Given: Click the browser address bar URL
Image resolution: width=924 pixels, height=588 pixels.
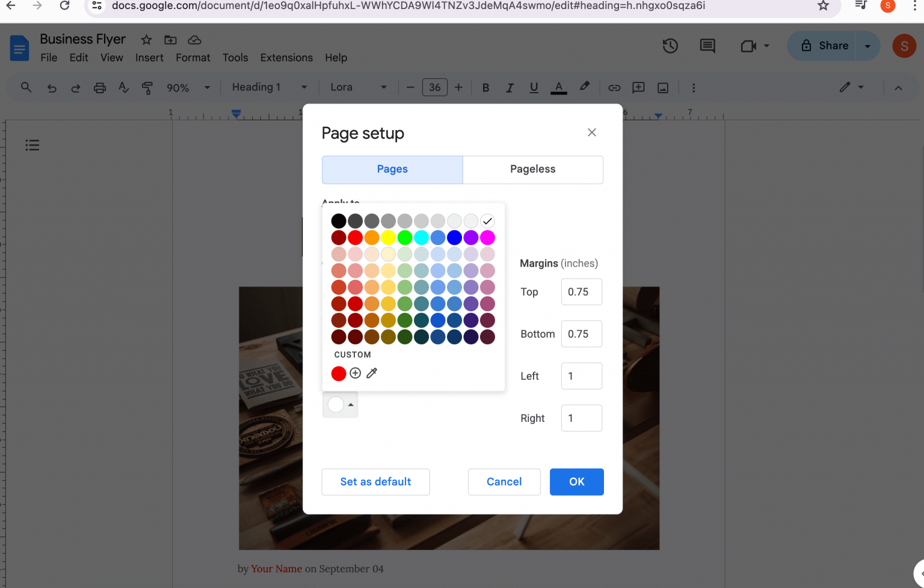Looking at the screenshot, I should tap(408, 6).
